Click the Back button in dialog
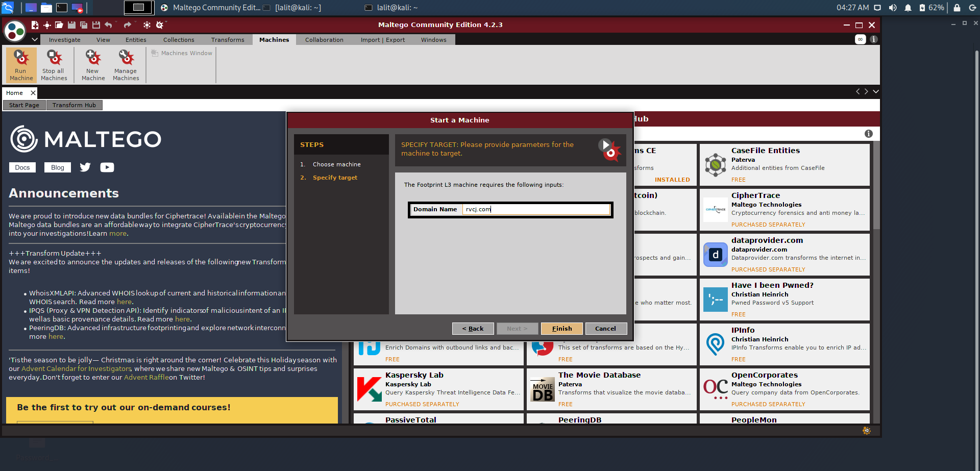Image resolution: width=980 pixels, height=471 pixels. pyautogui.click(x=473, y=329)
